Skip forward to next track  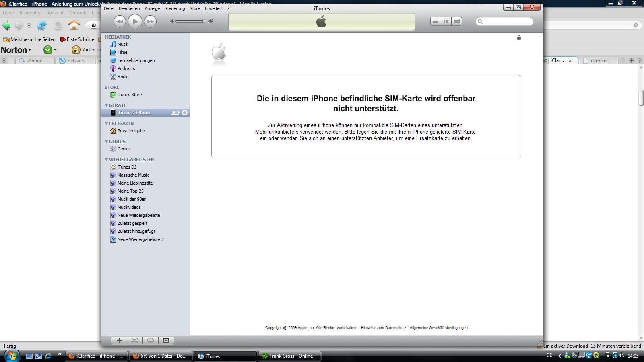tap(150, 21)
